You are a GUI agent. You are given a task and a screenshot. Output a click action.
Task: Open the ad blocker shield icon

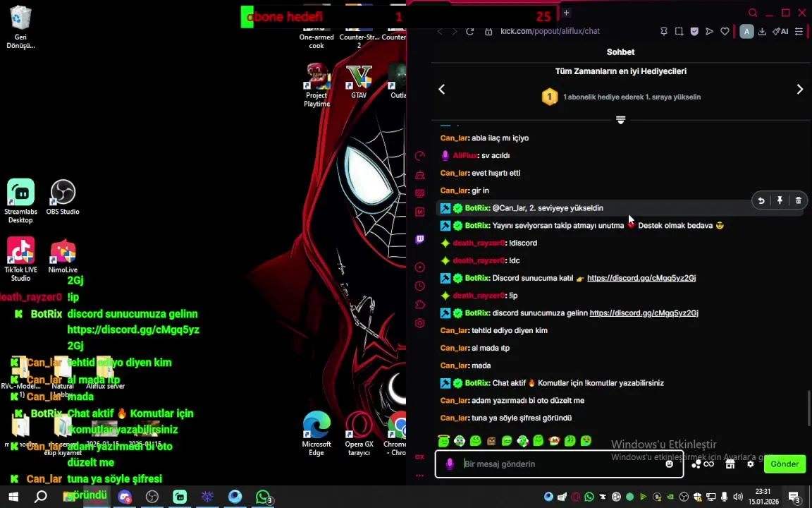694,32
